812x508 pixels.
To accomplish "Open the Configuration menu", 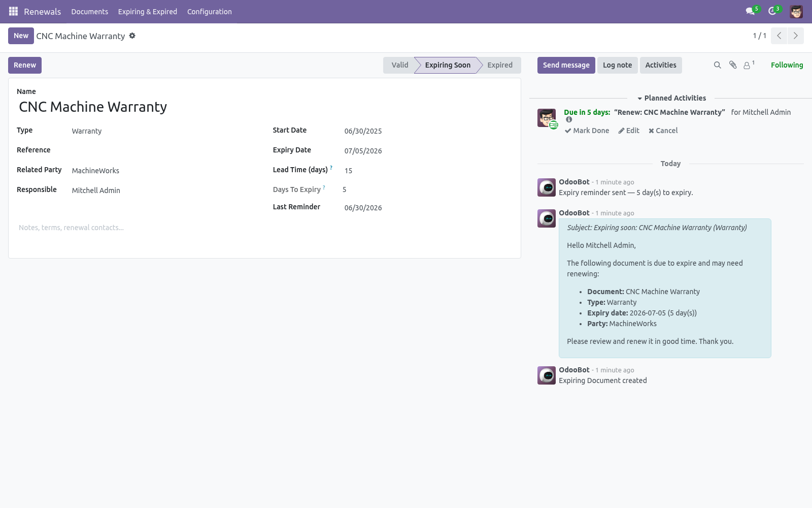I will 210,12.
